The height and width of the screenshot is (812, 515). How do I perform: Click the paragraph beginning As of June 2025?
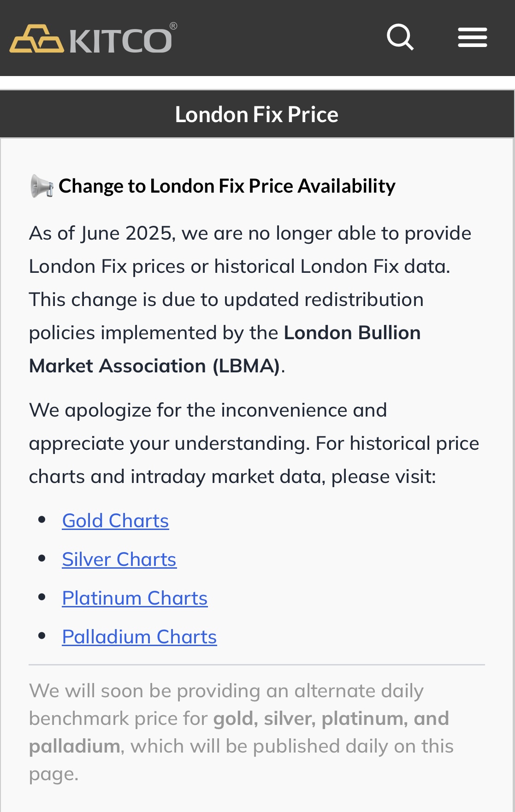[250, 300]
